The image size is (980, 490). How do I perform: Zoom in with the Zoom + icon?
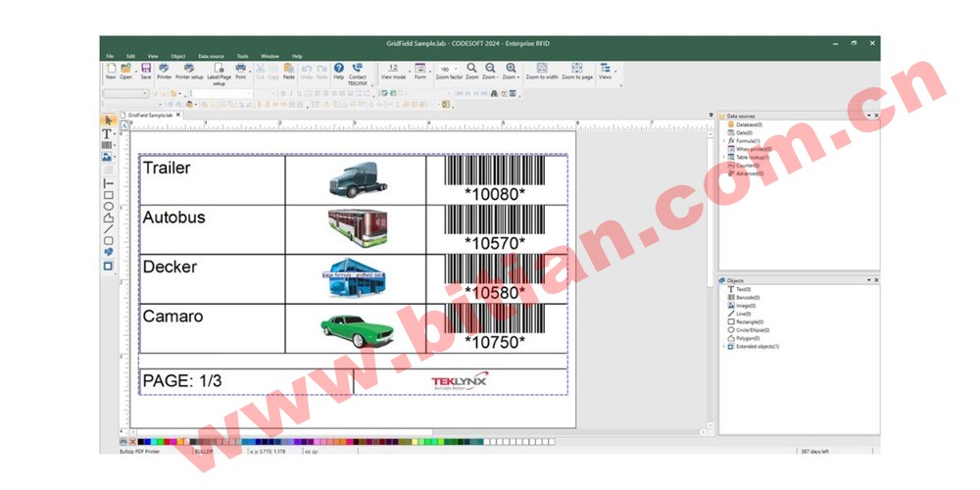coord(511,72)
